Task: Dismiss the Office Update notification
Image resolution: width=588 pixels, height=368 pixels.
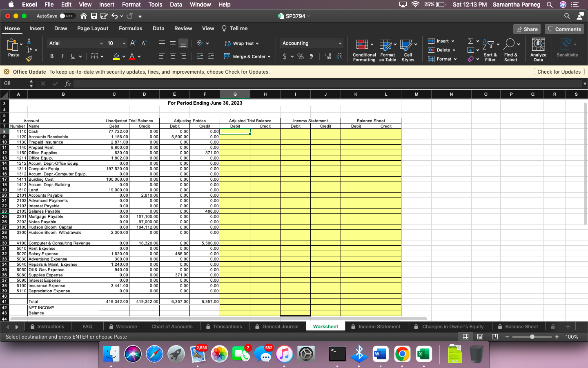Action: tap(7, 72)
